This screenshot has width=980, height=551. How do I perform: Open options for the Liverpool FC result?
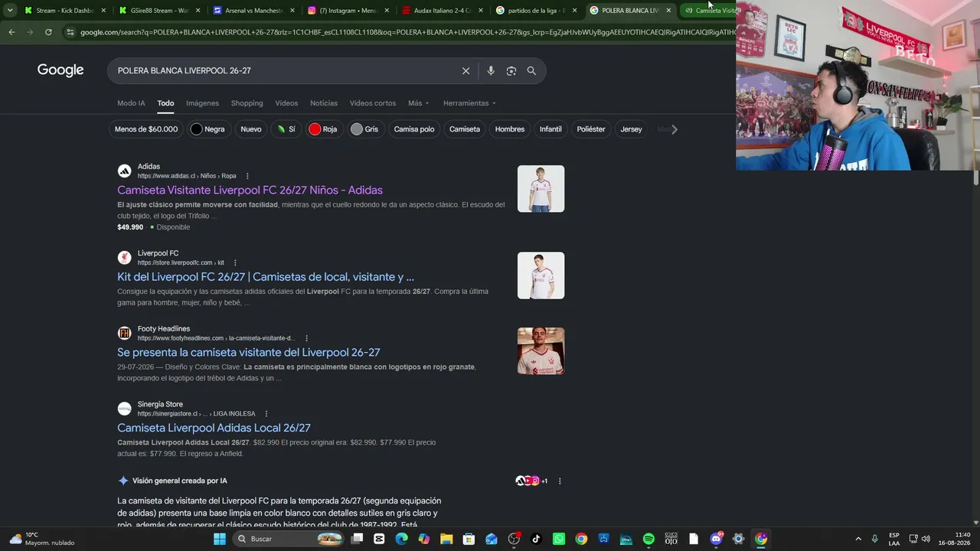pos(235,262)
